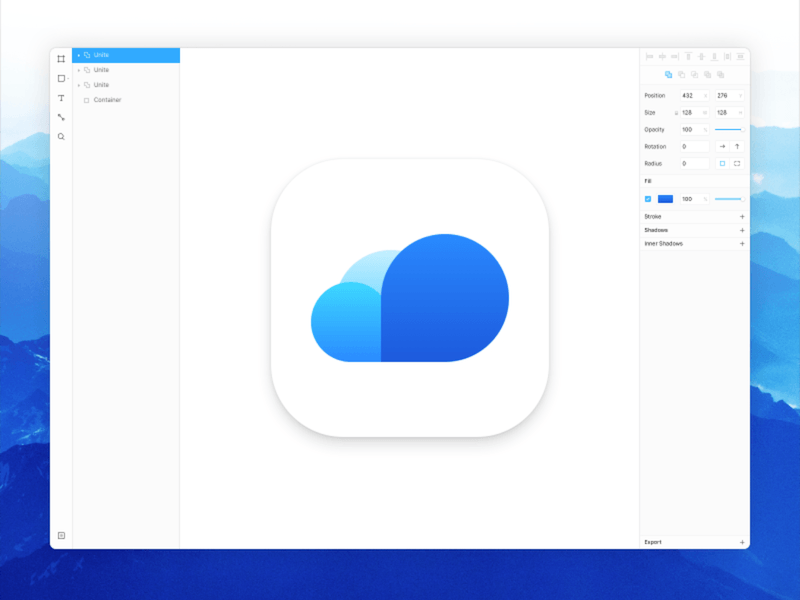Add a Stroke with the plus button

741,216
